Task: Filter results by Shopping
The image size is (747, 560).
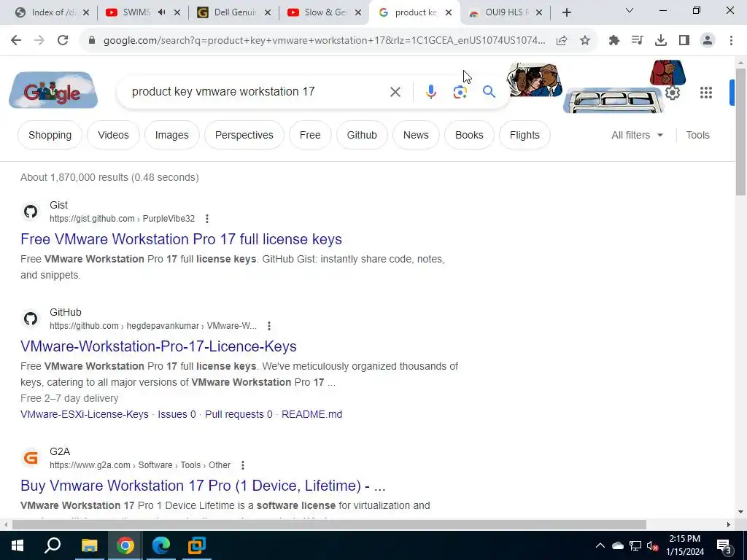Action: coord(50,135)
